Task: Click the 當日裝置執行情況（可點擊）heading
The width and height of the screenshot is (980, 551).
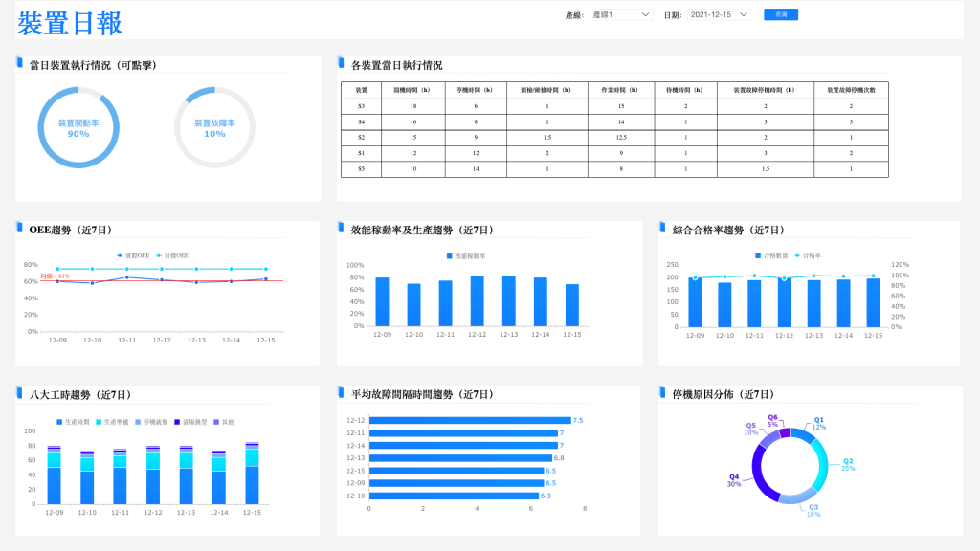Action: tap(93, 65)
